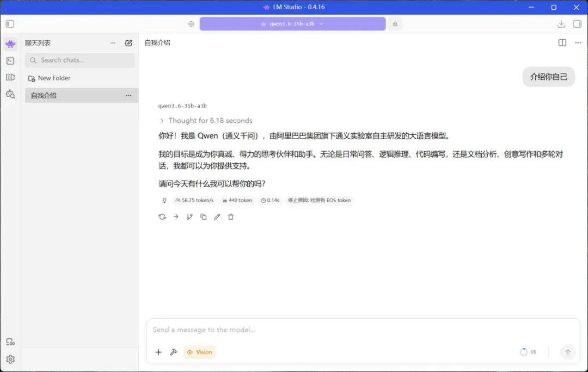This screenshot has width=588, height=372.
Task: Send the message with up arrow
Action: 568,352
